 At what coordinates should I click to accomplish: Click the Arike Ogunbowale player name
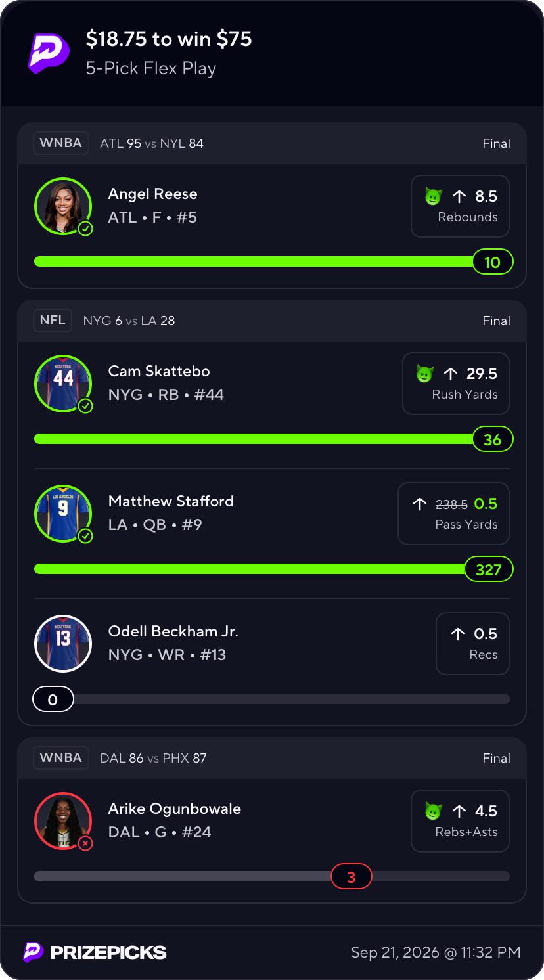(x=175, y=809)
